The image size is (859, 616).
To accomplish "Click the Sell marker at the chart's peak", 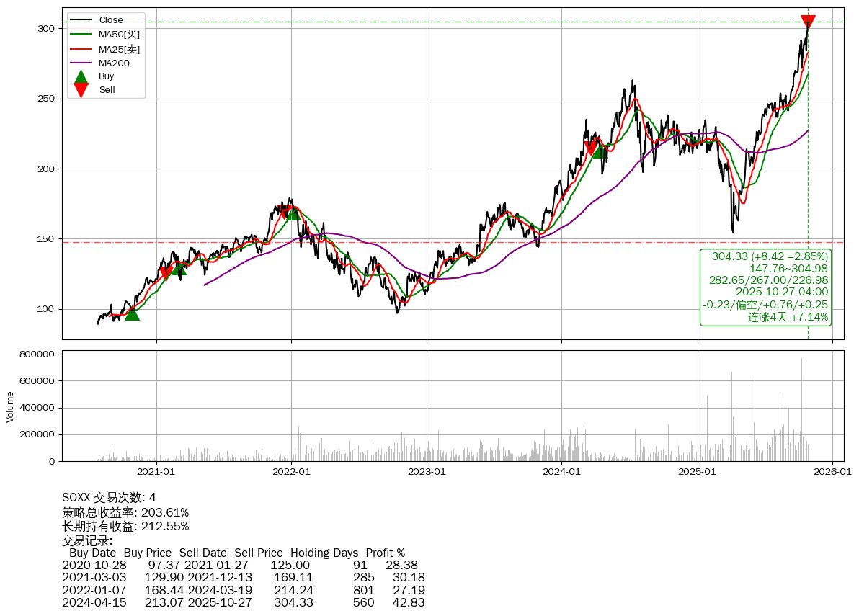I will [808, 22].
